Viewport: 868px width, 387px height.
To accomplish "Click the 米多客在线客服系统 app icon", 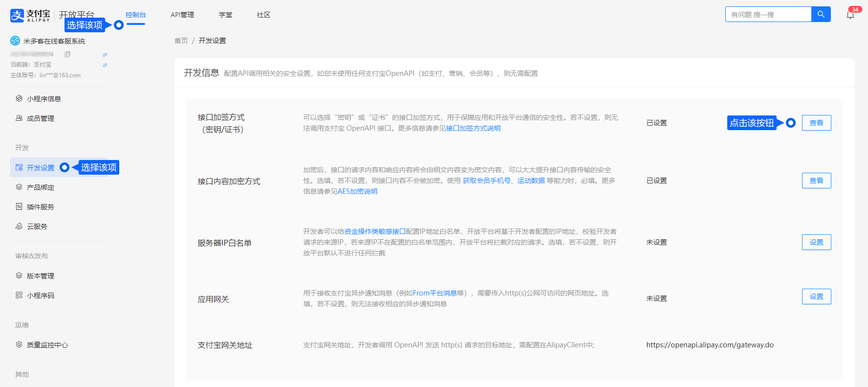I will tap(15, 41).
